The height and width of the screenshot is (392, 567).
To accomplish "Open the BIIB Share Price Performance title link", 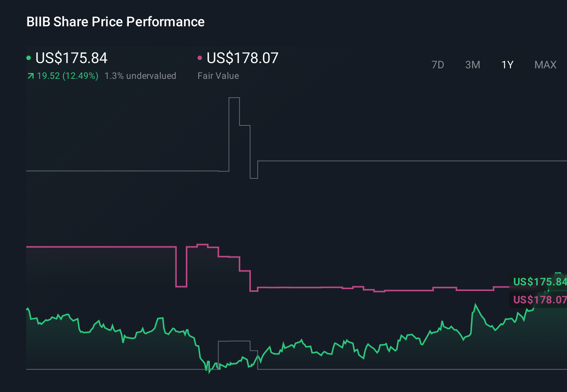I will (x=115, y=22).
